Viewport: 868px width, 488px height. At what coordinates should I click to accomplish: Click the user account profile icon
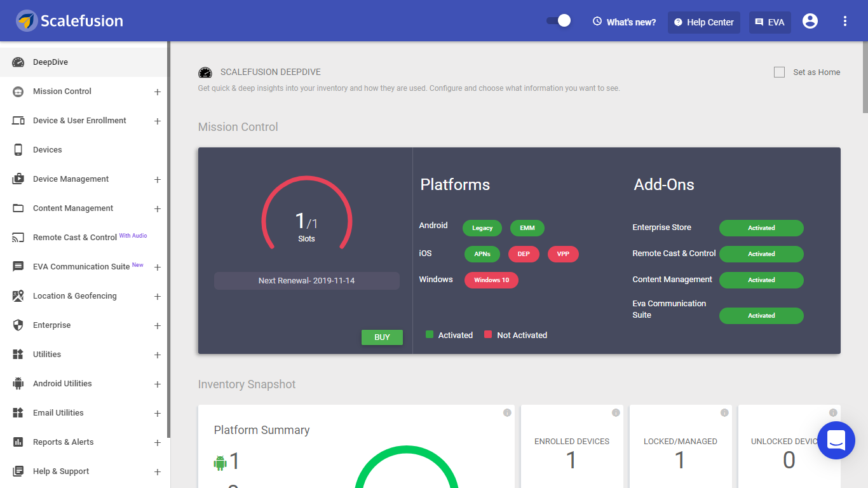pyautogui.click(x=810, y=22)
